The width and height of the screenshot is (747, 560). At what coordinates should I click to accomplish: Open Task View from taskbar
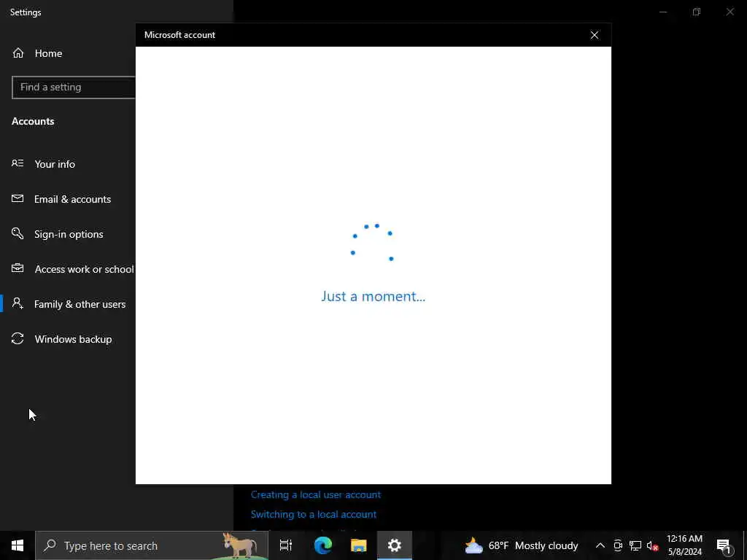click(285, 545)
